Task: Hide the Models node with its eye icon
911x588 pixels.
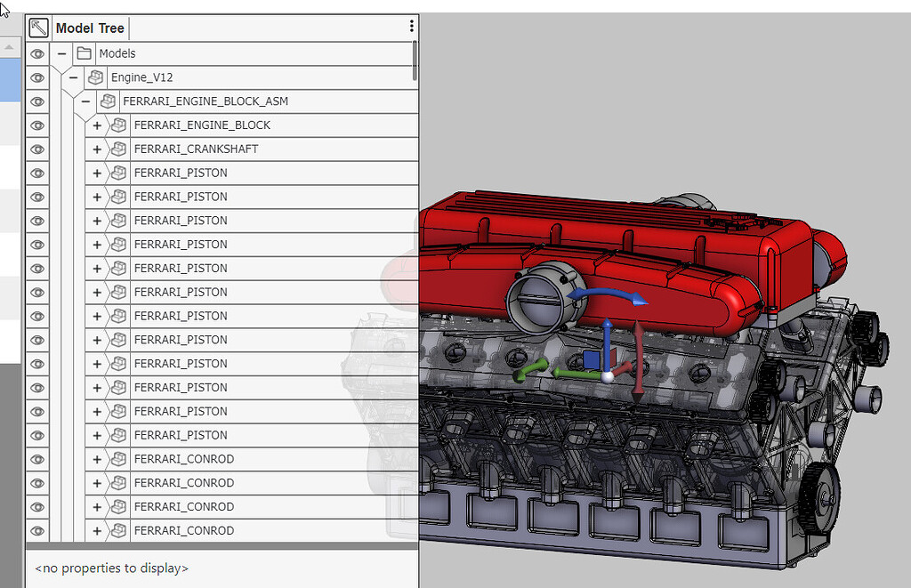Action: (x=36, y=53)
